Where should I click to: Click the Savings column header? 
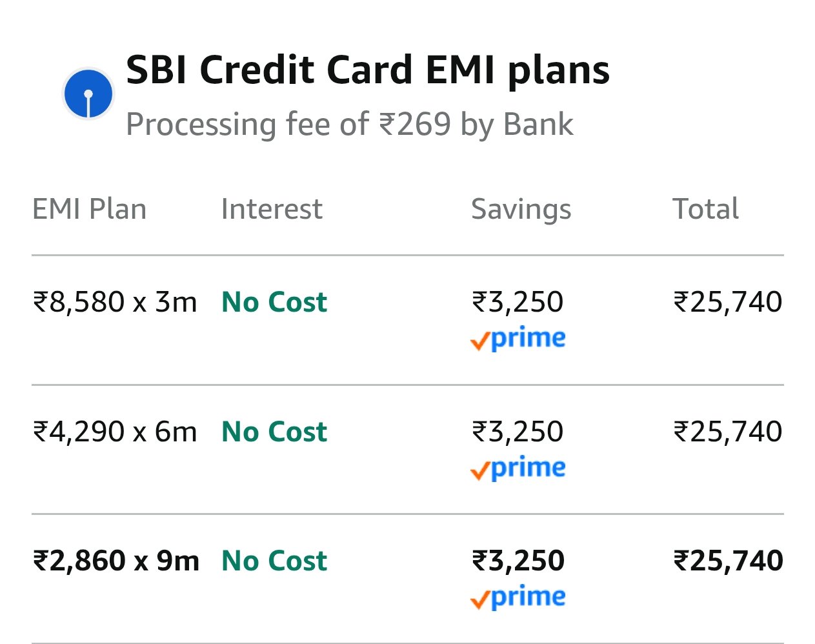coord(521,209)
